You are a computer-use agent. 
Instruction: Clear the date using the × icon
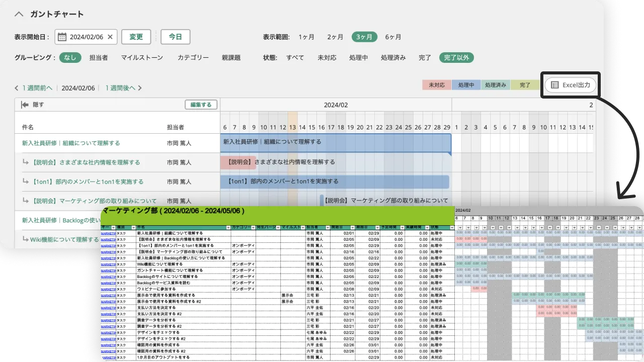coord(110,36)
